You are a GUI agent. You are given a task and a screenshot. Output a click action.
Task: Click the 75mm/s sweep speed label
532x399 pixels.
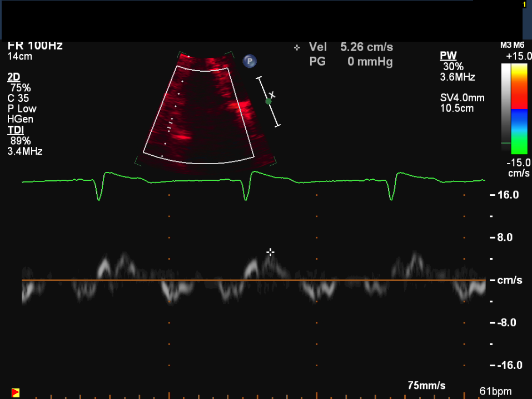426,386
